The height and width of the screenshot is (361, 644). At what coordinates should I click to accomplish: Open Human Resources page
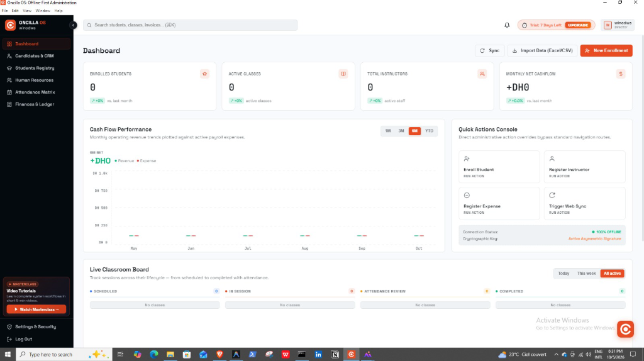click(36, 80)
